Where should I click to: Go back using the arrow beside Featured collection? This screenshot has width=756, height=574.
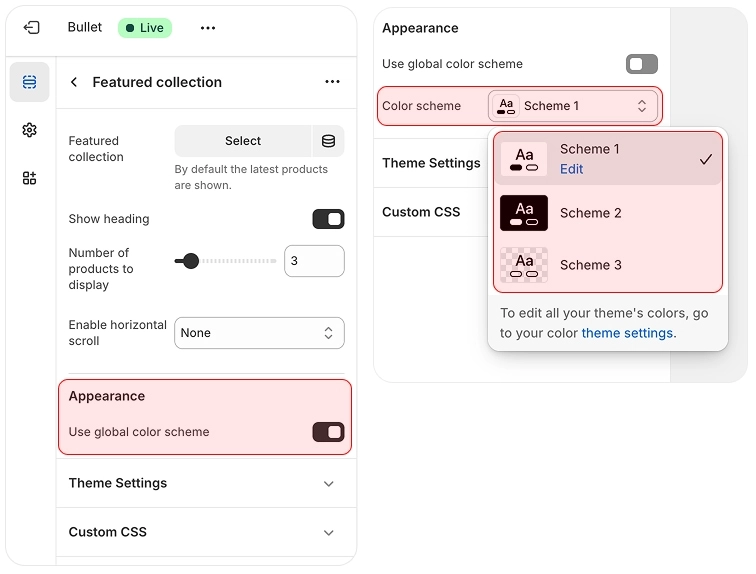[x=74, y=82]
